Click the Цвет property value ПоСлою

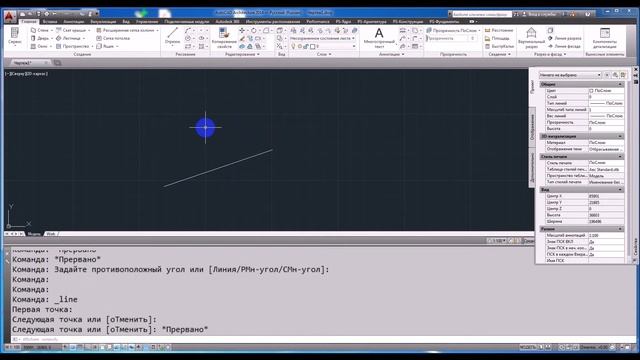click(606, 91)
